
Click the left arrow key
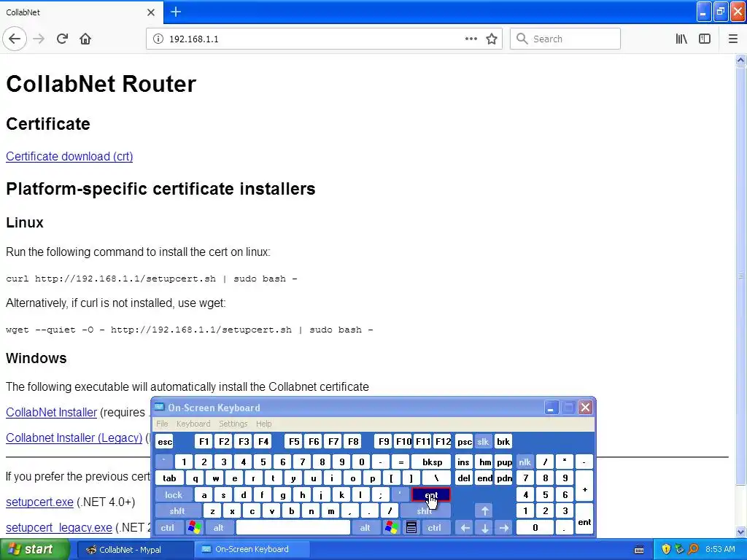[x=465, y=528]
